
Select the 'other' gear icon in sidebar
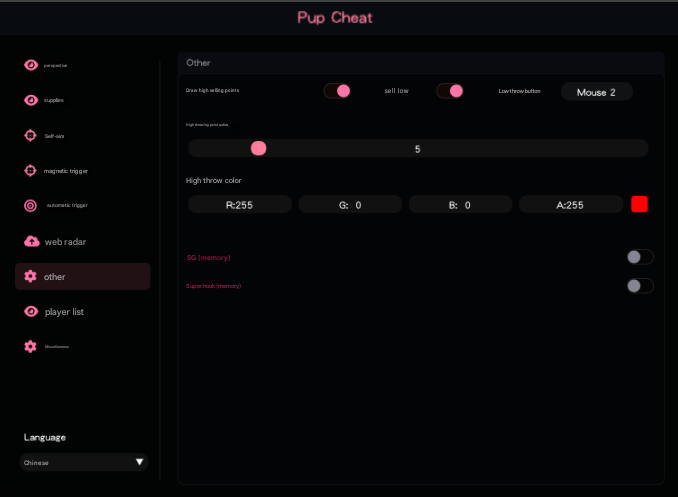tap(30, 276)
